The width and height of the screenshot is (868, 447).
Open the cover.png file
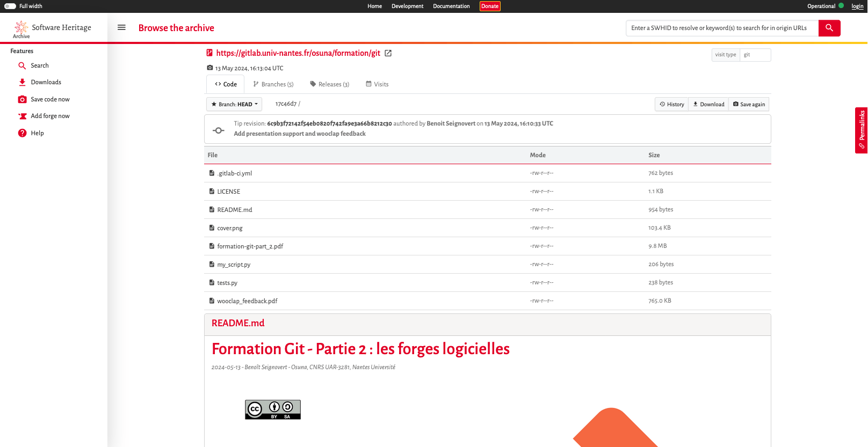(x=230, y=228)
